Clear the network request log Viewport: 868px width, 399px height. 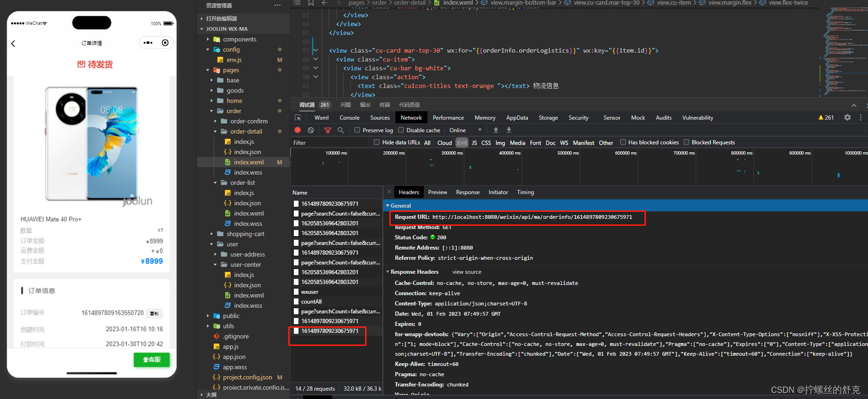click(x=311, y=130)
